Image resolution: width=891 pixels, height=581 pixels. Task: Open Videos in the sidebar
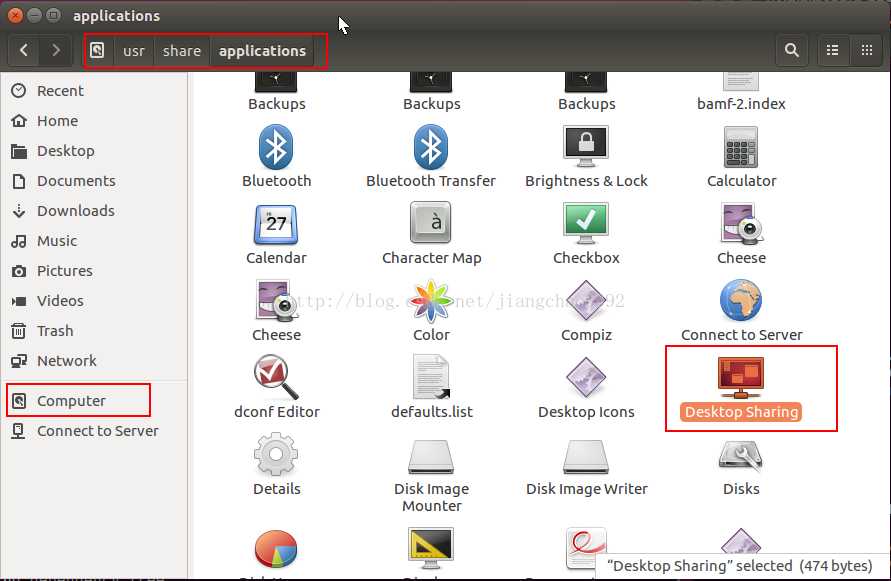click(x=94, y=301)
